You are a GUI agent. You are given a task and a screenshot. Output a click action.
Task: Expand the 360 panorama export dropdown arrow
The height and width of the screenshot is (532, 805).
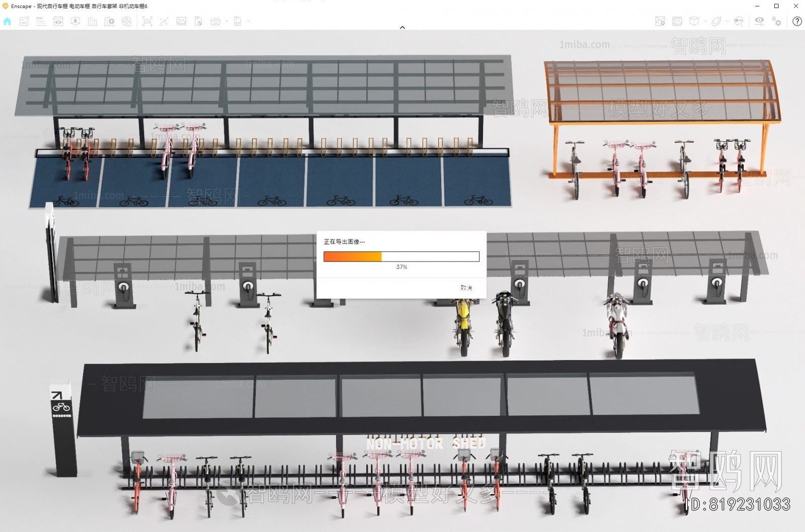point(226,21)
